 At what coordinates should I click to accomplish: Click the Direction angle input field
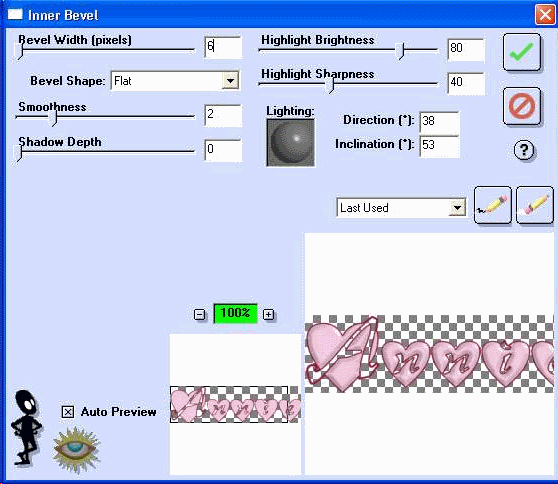tap(439, 122)
